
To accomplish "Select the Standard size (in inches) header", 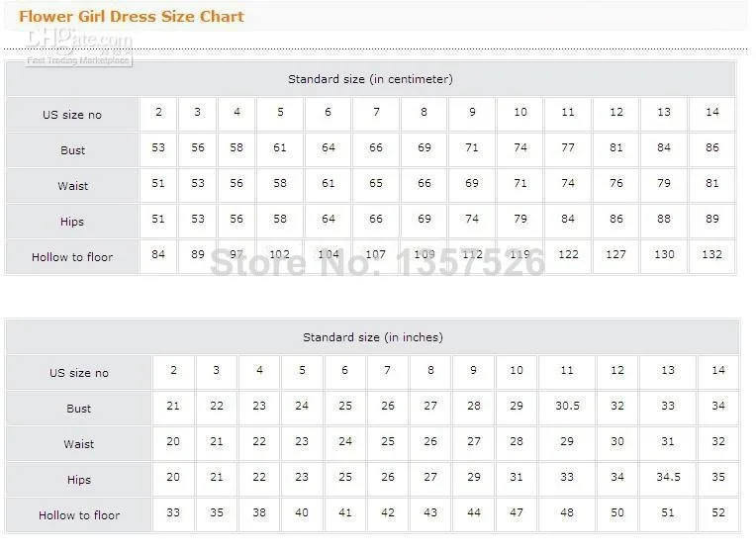I will pyautogui.click(x=372, y=337).
